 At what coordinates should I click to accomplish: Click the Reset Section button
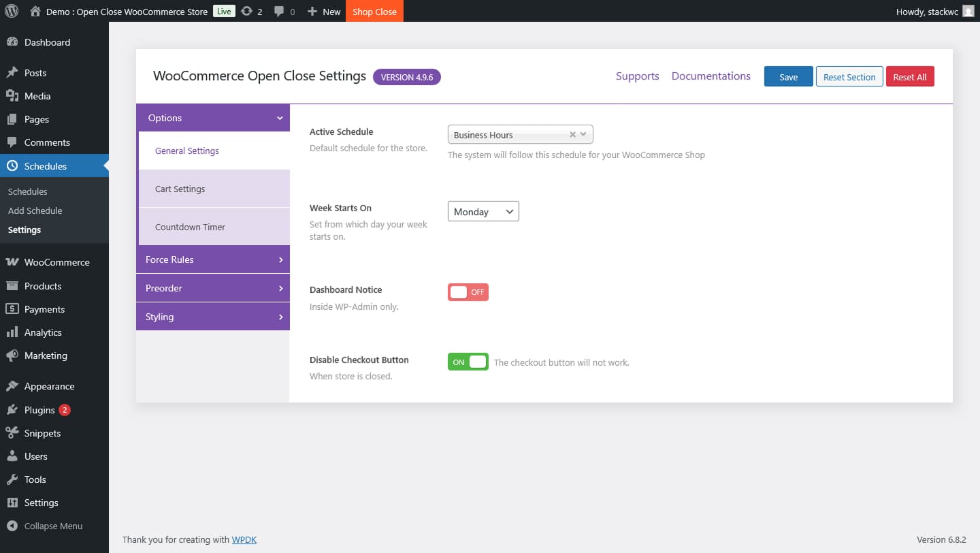pyautogui.click(x=849, y=76)
